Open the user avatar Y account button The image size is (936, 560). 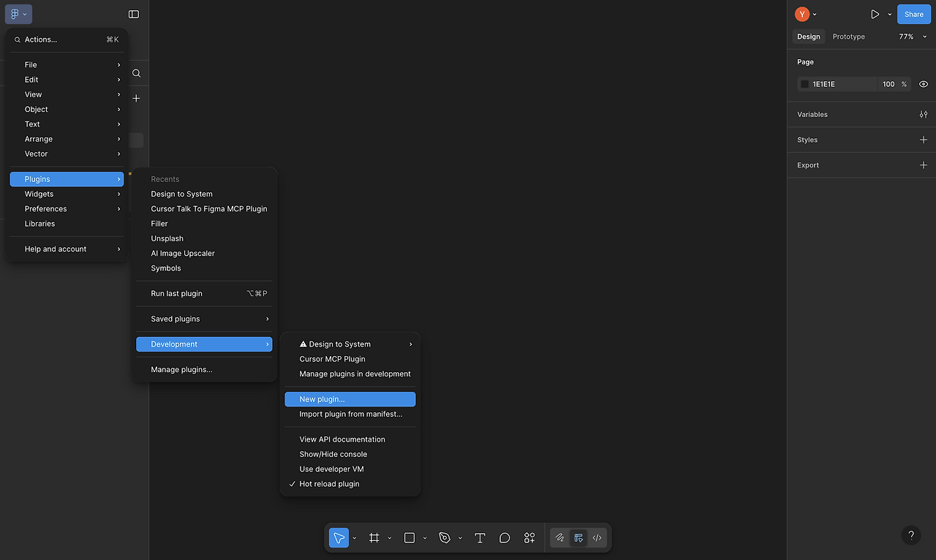(802, 14)
